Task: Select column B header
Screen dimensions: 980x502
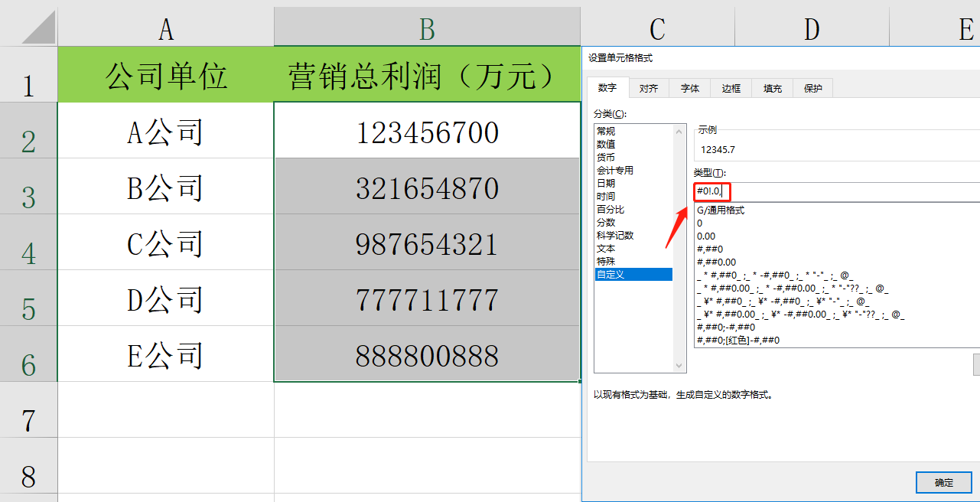Action: pos(427,29)
